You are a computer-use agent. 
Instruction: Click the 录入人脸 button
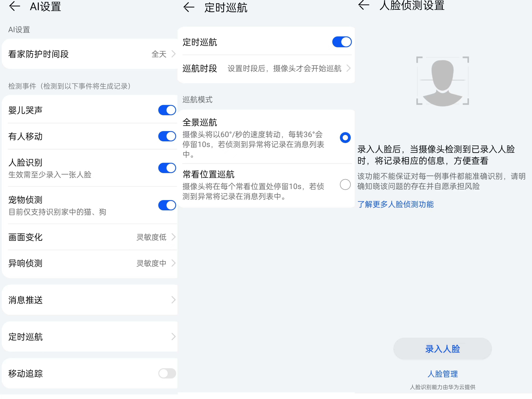(443, 349)
